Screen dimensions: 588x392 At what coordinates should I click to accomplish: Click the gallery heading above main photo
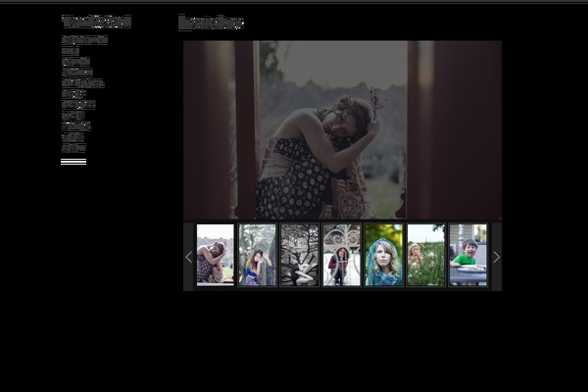click(x=211, y=23)
